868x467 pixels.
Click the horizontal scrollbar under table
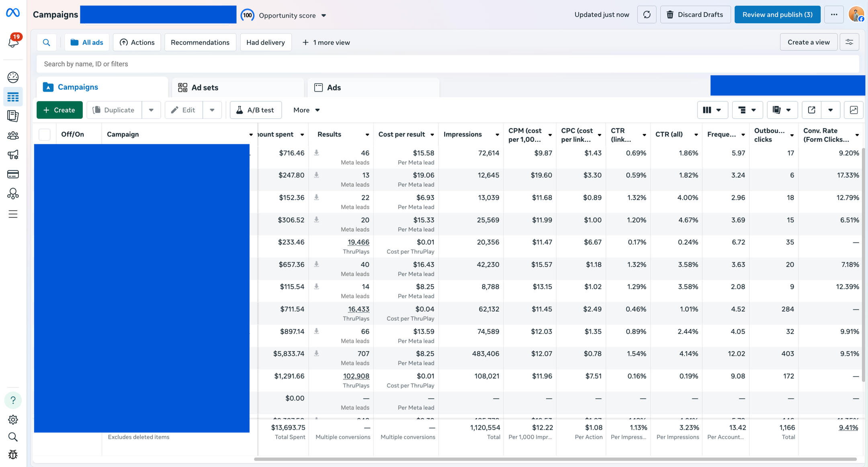coord(555,459)
